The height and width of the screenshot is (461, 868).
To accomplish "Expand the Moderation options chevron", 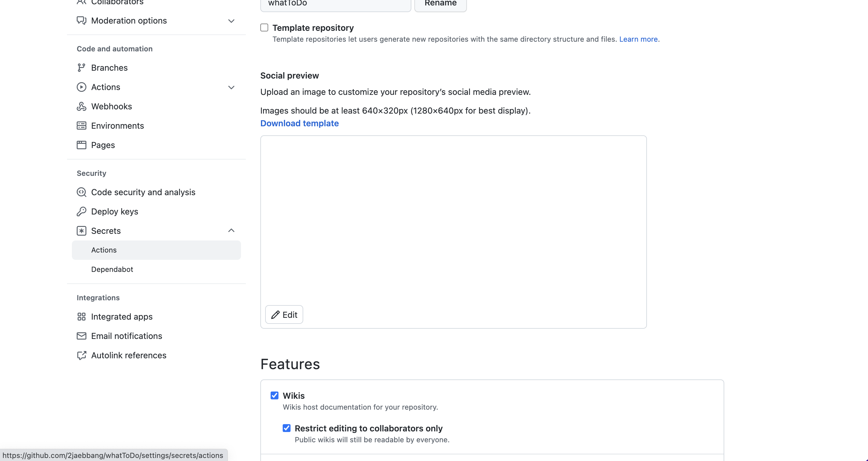I will pyautogui.click(x=231, y=21).
